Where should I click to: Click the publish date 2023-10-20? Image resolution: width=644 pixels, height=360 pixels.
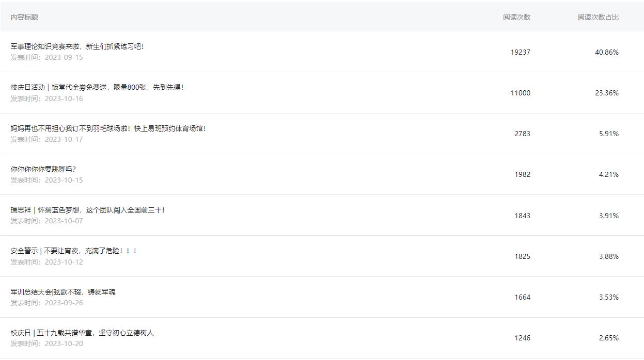click(64, 343)
